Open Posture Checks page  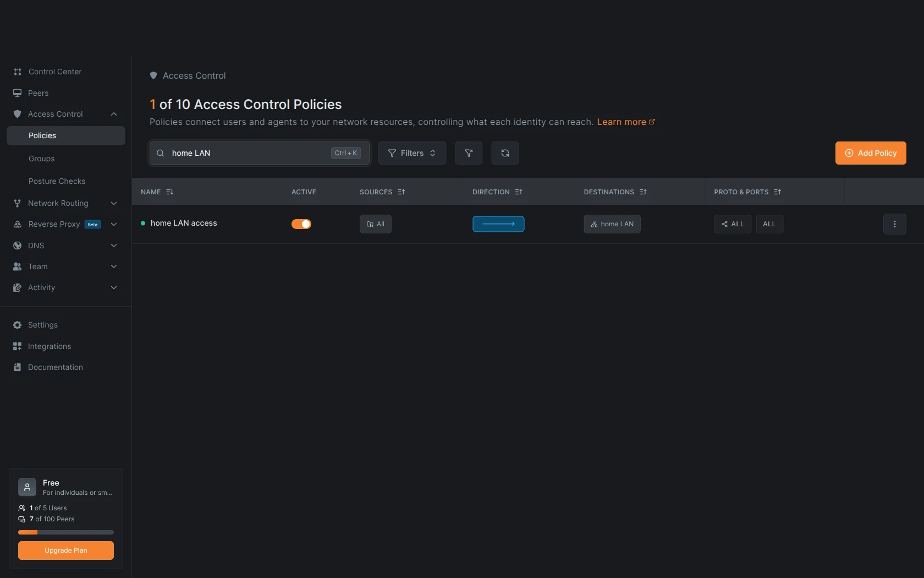(x=57, y=181)
